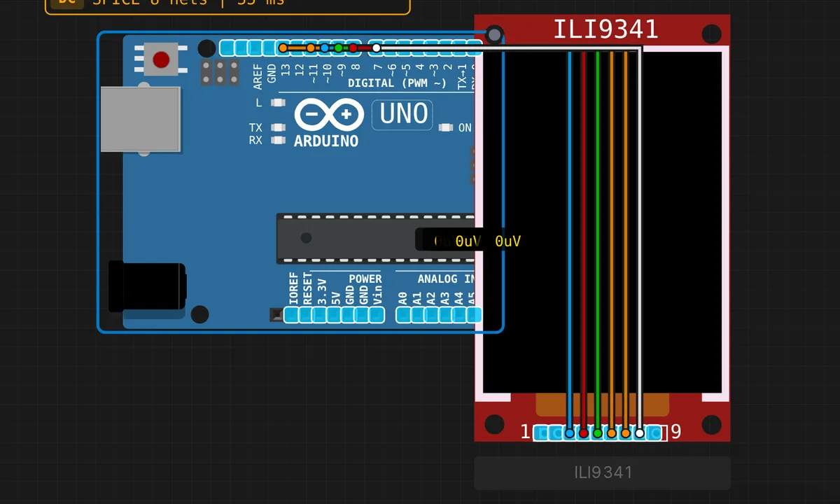
Task: Select the GND pin beside AREF
Action: point(269,48)
